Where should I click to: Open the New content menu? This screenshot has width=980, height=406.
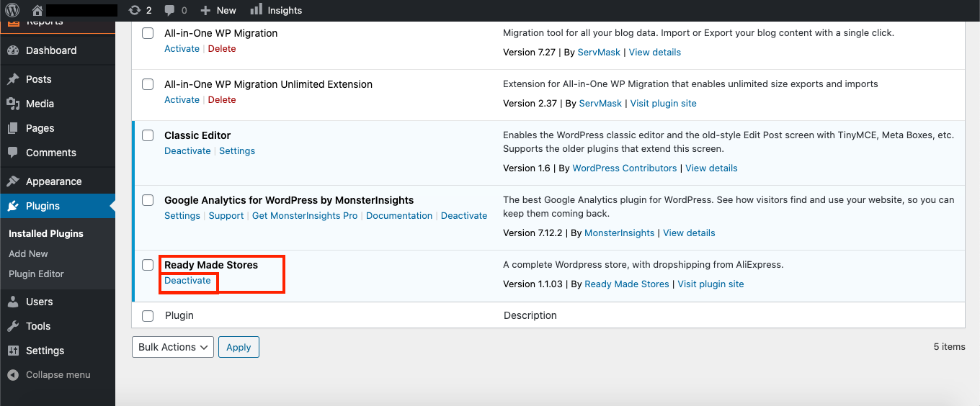[218, 10]
